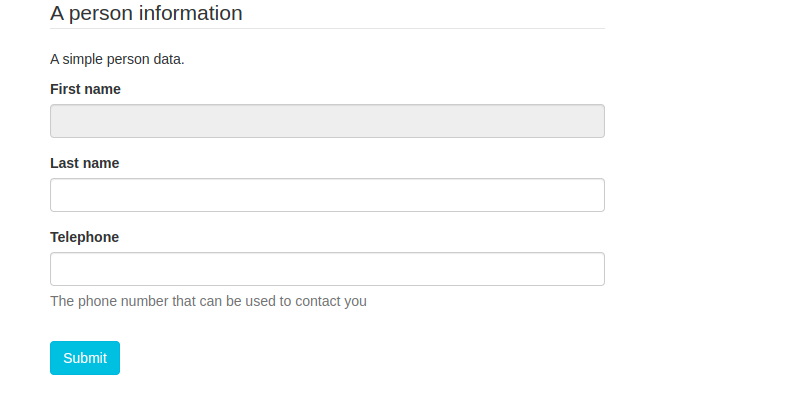This screenshot has width=789, height=419.
Task: Place cursor in the Last name box
Action: point(327,195)
